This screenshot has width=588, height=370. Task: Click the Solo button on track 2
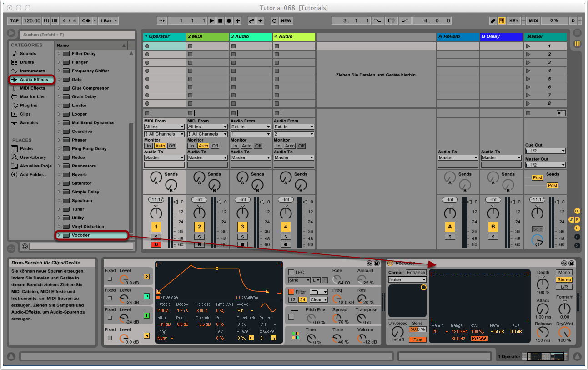click(199, 237)
